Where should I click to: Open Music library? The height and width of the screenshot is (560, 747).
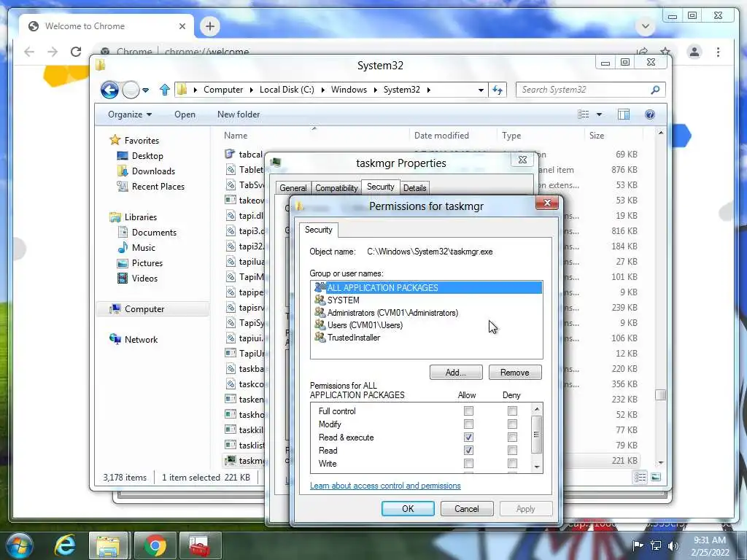[x=136, y=247]
